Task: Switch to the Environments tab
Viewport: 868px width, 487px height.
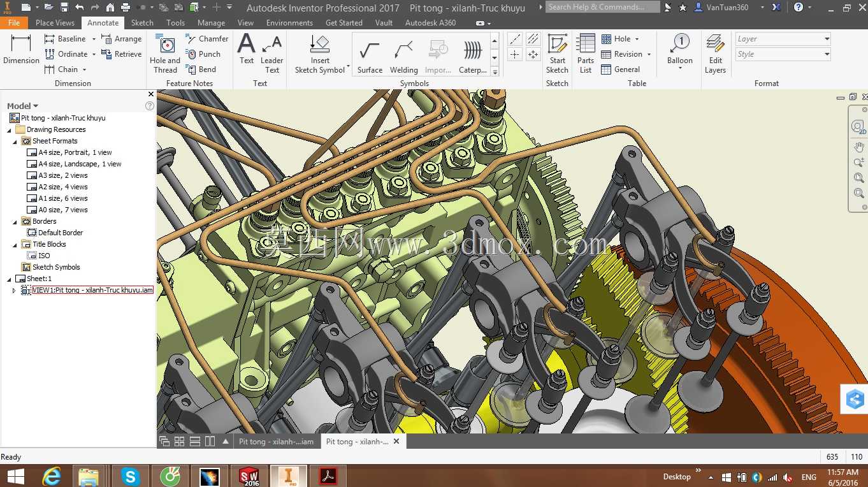Action: [289, 22]
